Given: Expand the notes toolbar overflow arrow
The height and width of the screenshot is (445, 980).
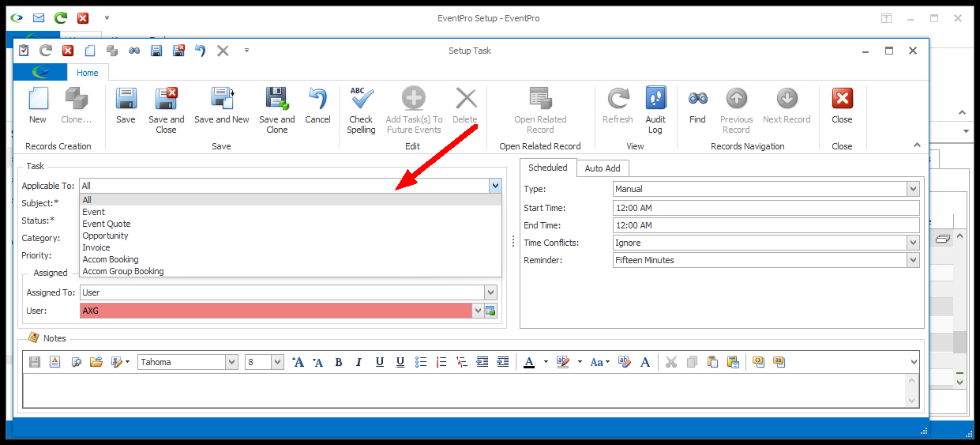Looking at the screenshot, I should point(914,362).
